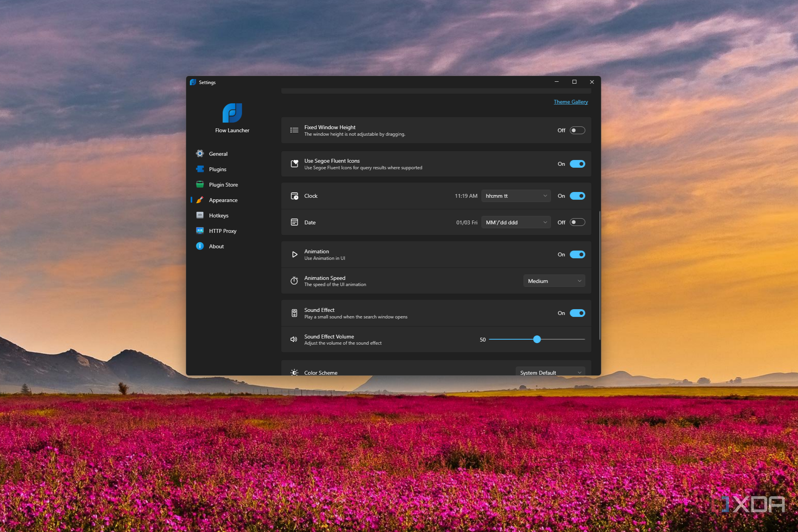This screenshot has height=532, width=798.
Task: Click the HTTP Proxy monitor icon
Action: tap(200, 231)
